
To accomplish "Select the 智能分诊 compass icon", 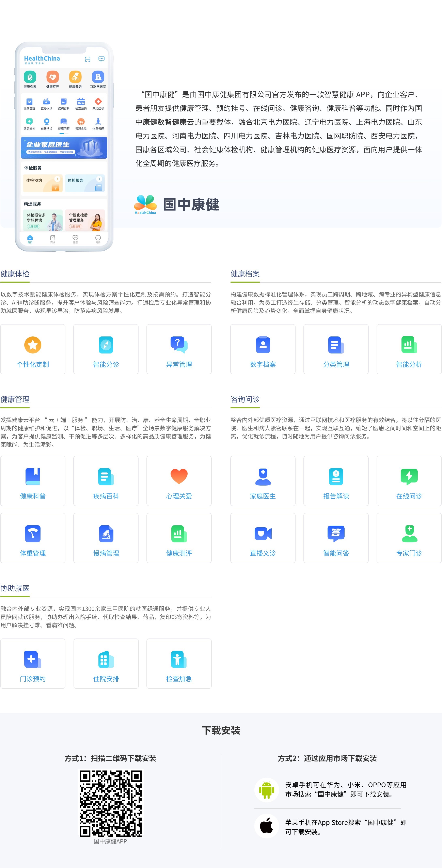I will pyautogui.click(x=106, y=345).
